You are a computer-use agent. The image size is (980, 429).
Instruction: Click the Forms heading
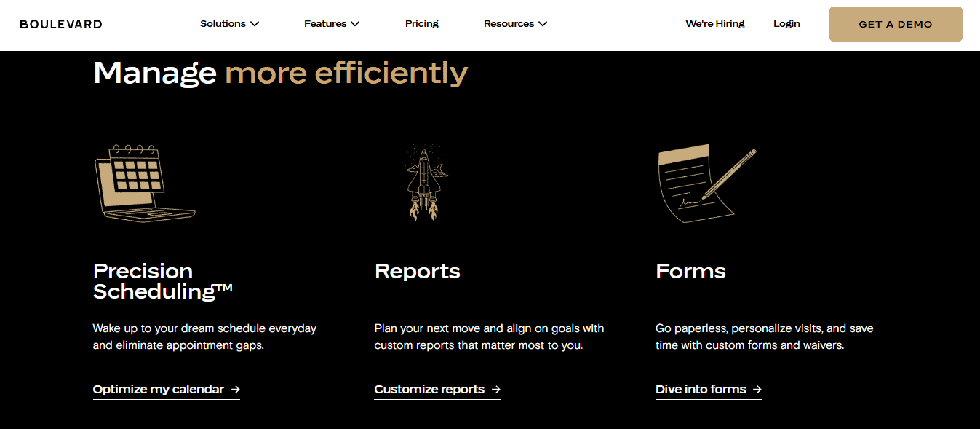point(690,272)
